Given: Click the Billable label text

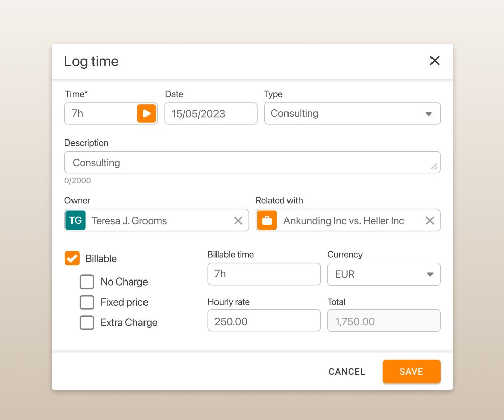Looking at the screenshot, I should click(101, 258).
